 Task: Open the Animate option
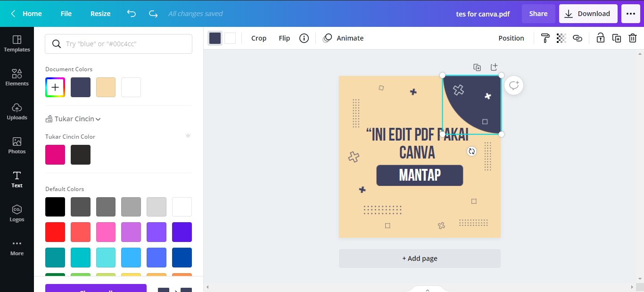pos(343,38)
